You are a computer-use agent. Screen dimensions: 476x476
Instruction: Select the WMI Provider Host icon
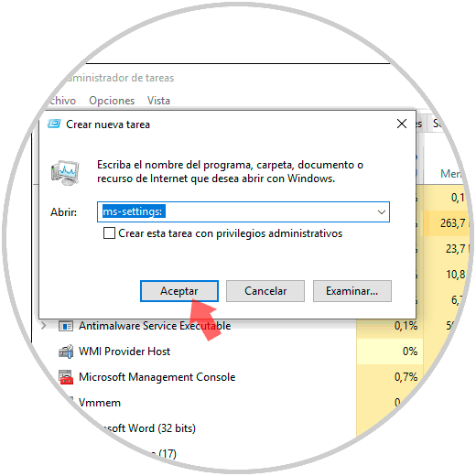pyautogui.click(x=66, y=352)
